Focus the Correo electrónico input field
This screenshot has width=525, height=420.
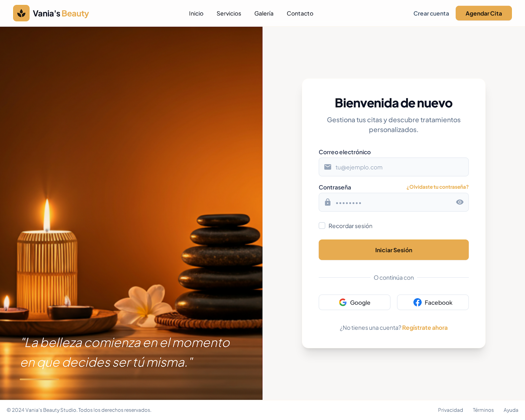[x=394, y=167]
